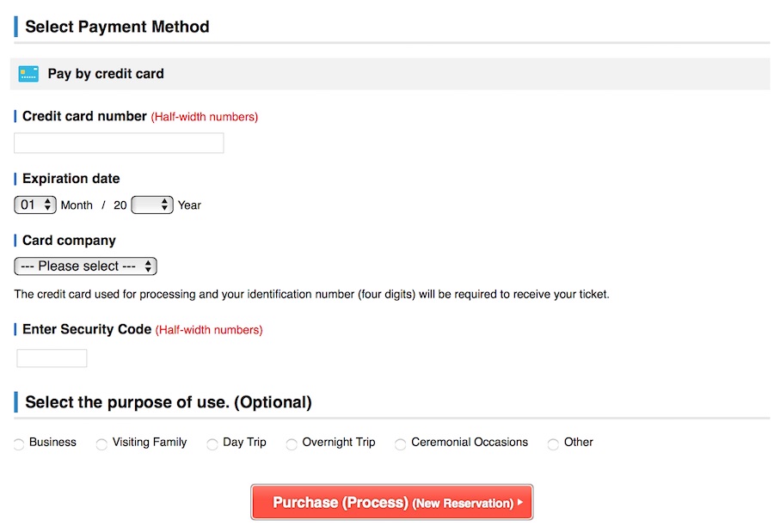Open the expiration month dropdown
Image resolution: width=774 pixels, height=532 pixels.
(35, 205)
